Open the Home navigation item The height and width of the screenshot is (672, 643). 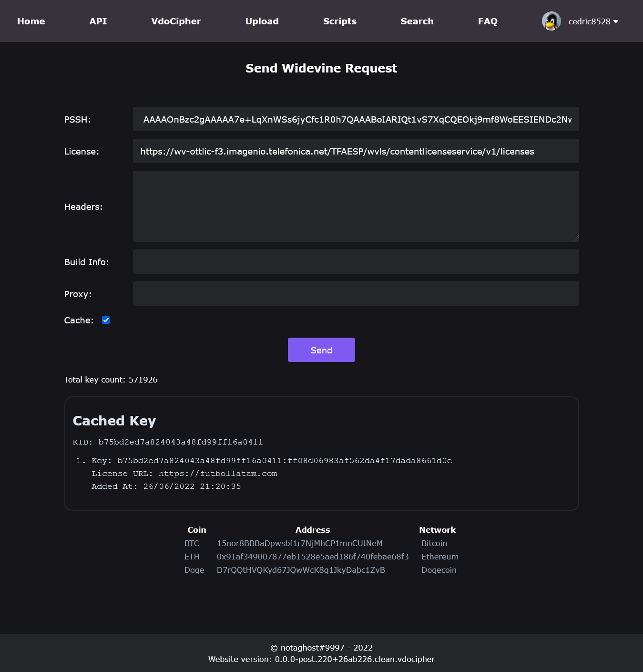pos(31,21)
